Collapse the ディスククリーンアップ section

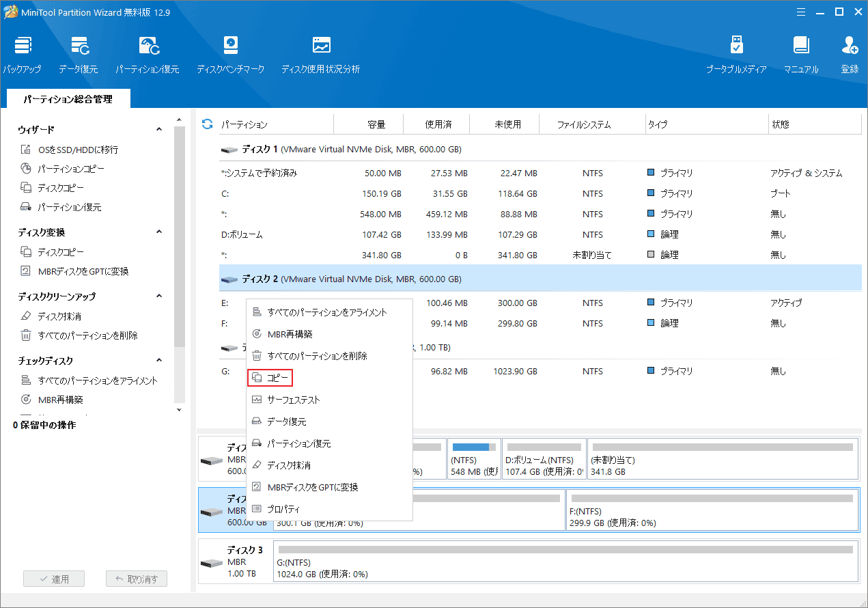(159, 296)
